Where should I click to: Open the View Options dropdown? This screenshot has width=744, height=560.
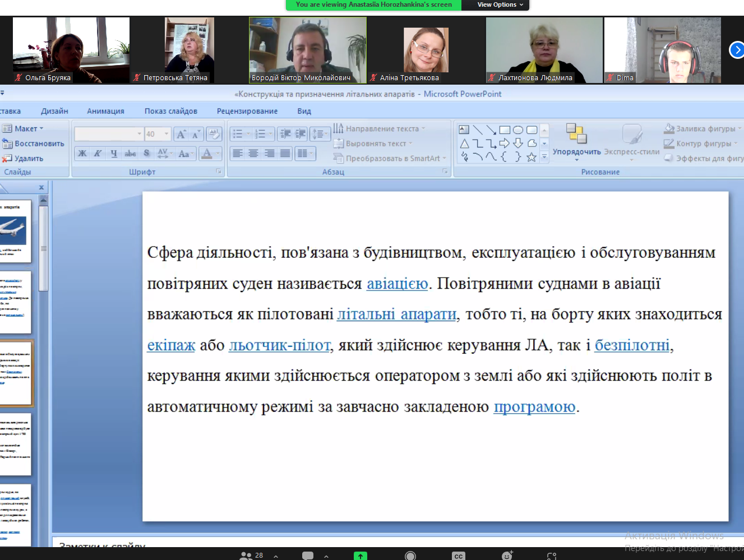[x=500, y=4]
